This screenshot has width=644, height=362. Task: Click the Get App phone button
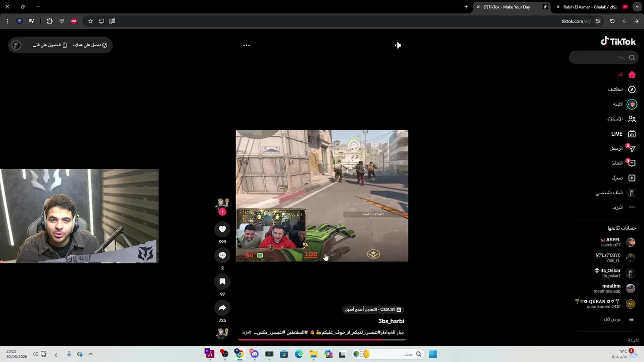pos(49,45)
